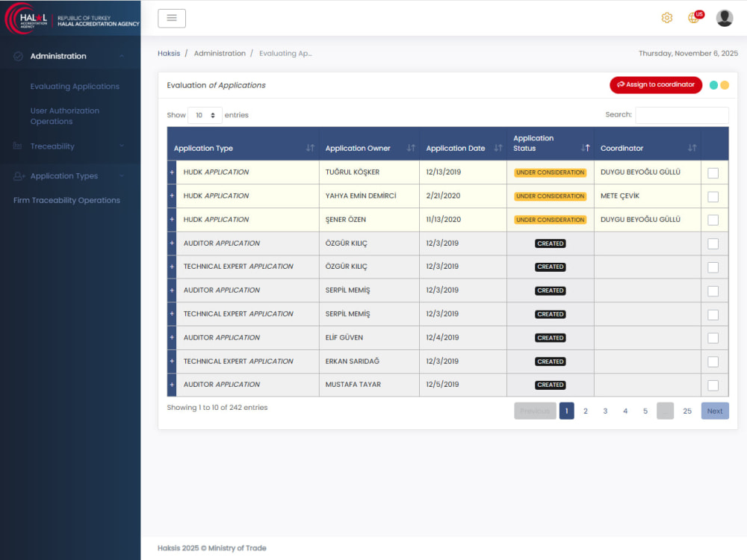Viewport: 747px width, 560px height.
Task: Tick checkbox for Serpil Memiş auditor application
Action: [x=713, y=291]
